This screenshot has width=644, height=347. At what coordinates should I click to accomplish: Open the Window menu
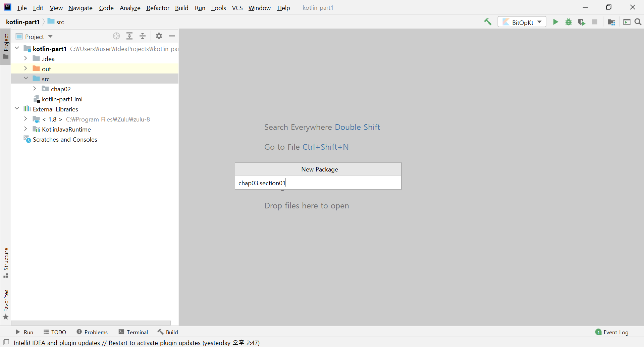[x=260, y=8]
